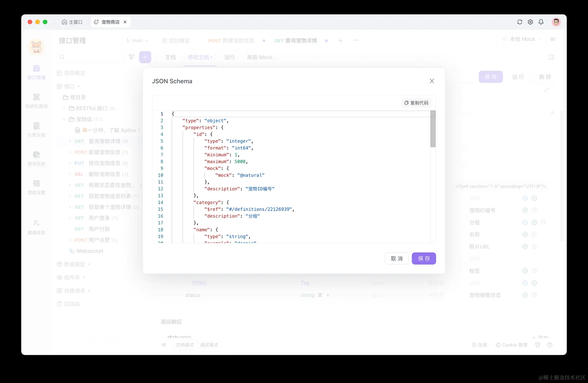Open the 本地 Mock environment dropdown
Image resolution: width=588 pixels, height=383 pixels.
click(x=522, y=39)
